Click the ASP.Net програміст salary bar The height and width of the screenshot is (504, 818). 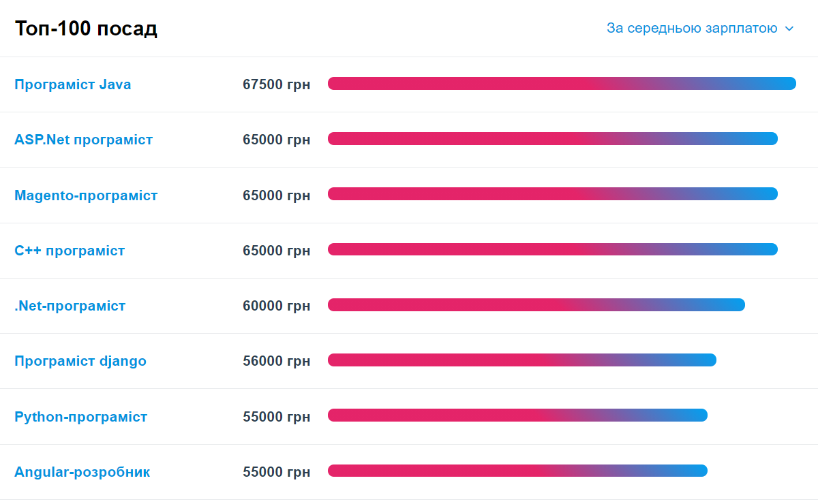[x=553, y=139]
